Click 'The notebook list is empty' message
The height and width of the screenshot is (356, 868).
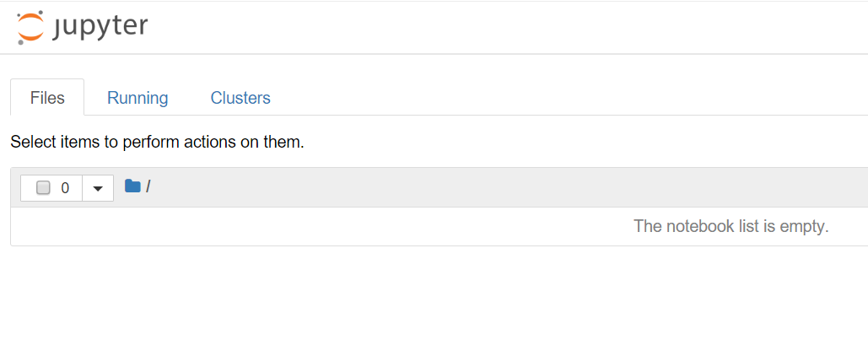click(x=731, y=226)
